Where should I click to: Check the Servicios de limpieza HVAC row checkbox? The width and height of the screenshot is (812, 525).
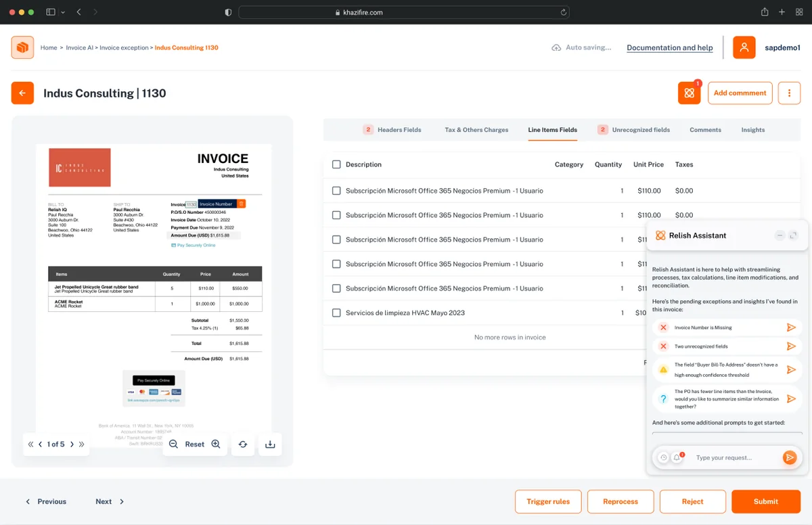click(336, 313)
